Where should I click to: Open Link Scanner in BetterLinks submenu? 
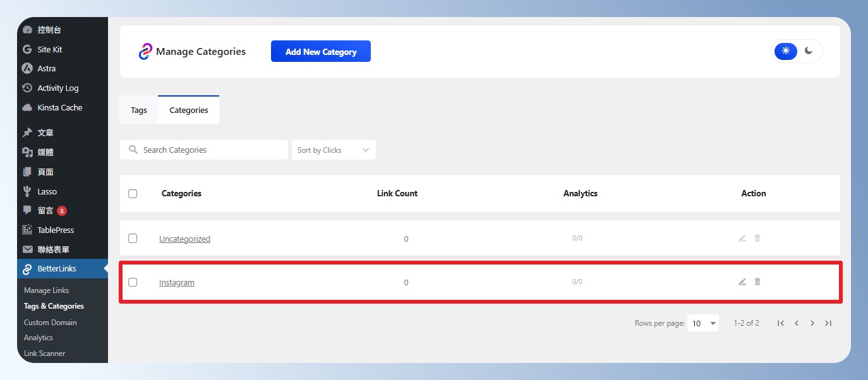44,353
